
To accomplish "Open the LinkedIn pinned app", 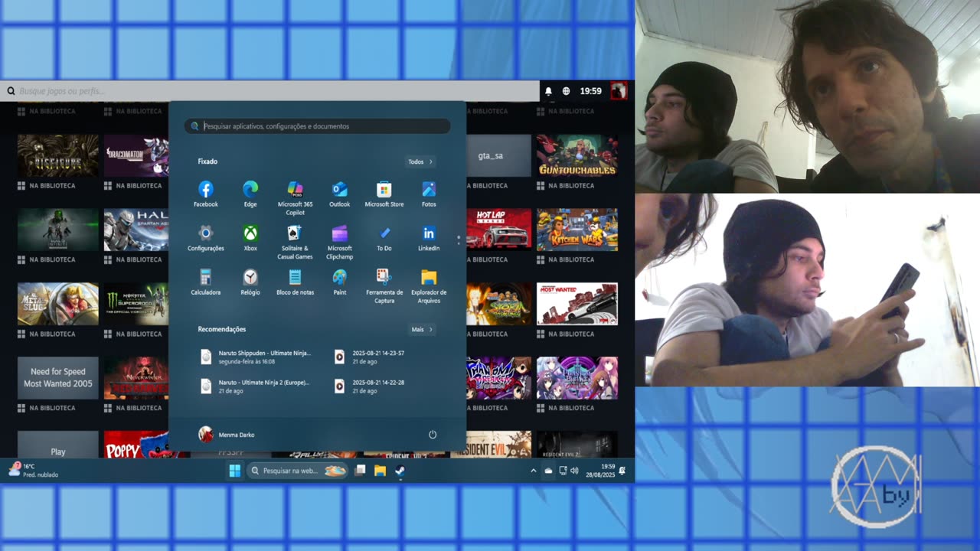I will coord(429,238).
